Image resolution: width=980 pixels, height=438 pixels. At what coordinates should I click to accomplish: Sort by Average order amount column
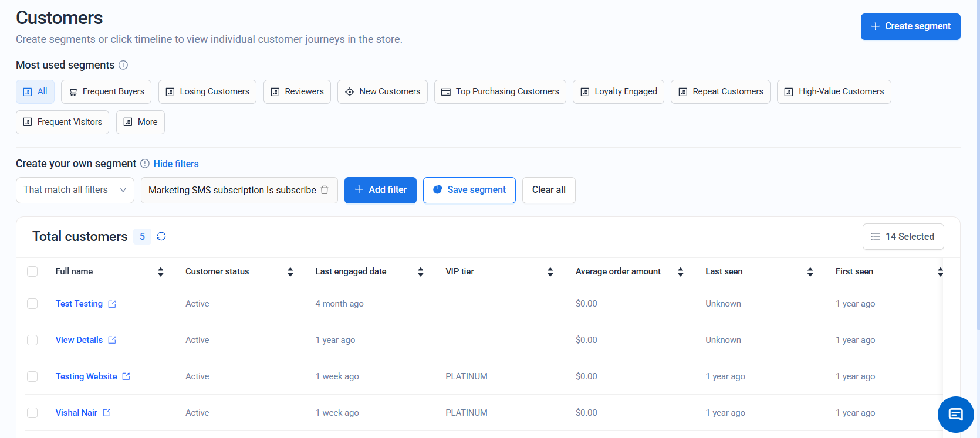tap(680, 271)
